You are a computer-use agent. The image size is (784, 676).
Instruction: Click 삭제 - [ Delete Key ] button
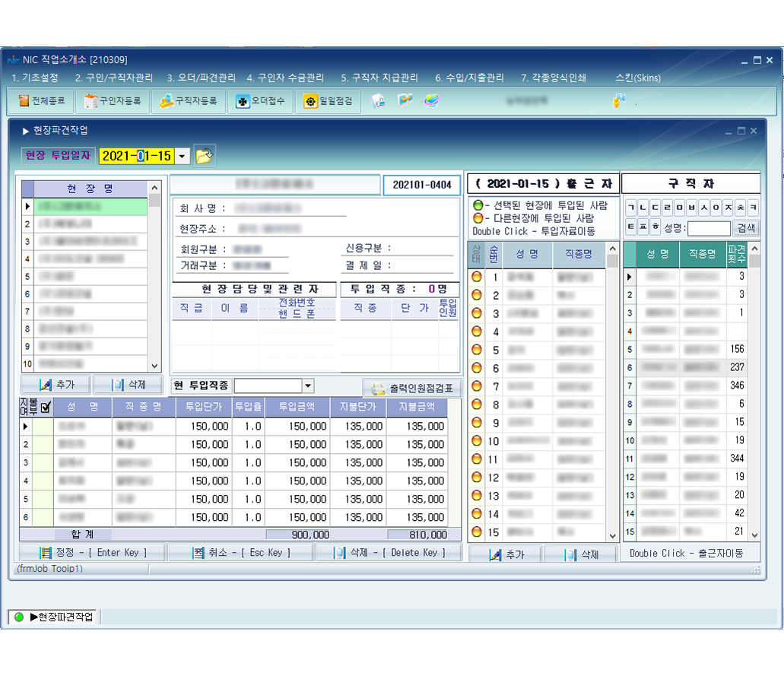click(x=388, y=553)
